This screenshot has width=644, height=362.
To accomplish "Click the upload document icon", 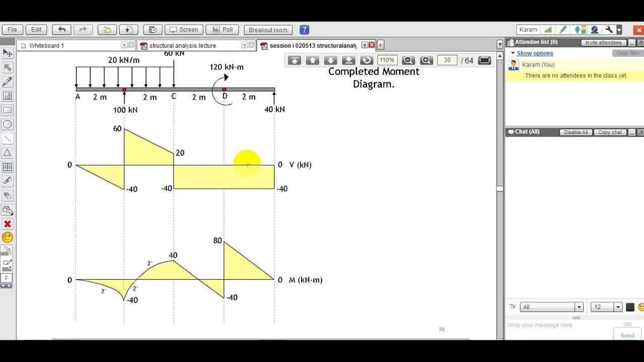I will pyautogui.click(x=129, y=30).
